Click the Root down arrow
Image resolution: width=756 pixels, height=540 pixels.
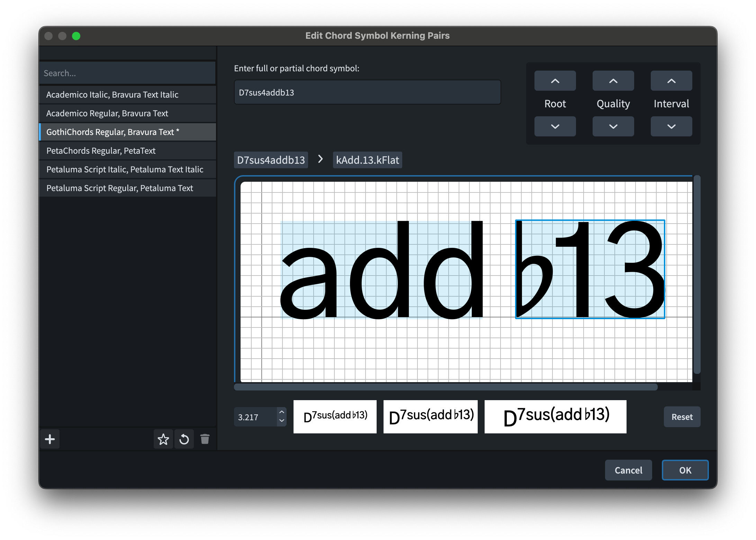[x=555, y=126]
